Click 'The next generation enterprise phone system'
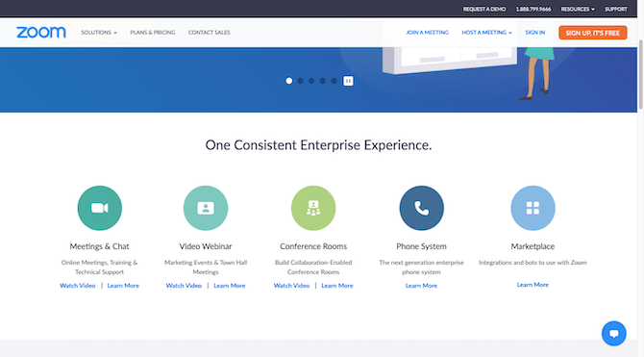Viewport: 644px width, 357px height. [x=421, y=267]
